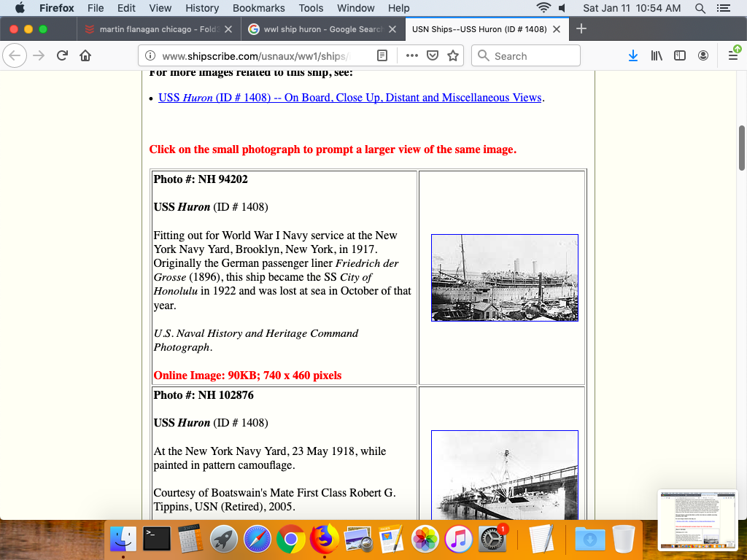The image size is (747, 560).
Task: Open the Firefox hamburger menu
Action: pyautogui.click(x=733, y=56)
